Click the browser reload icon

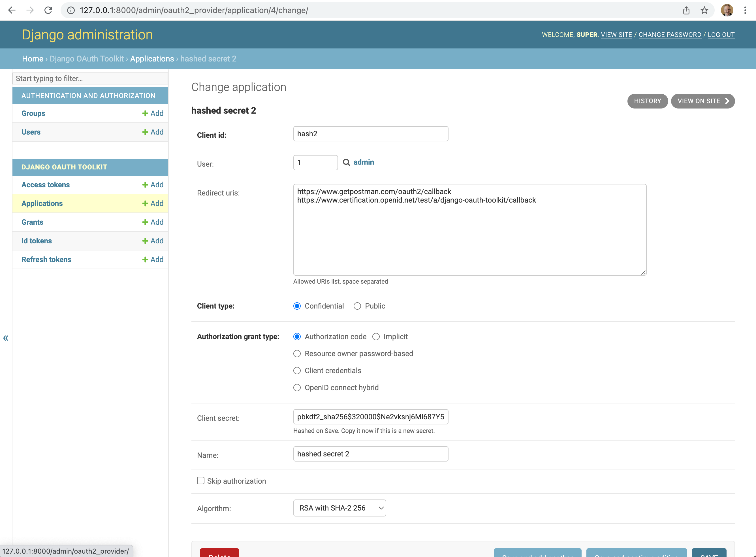point(48,10)
